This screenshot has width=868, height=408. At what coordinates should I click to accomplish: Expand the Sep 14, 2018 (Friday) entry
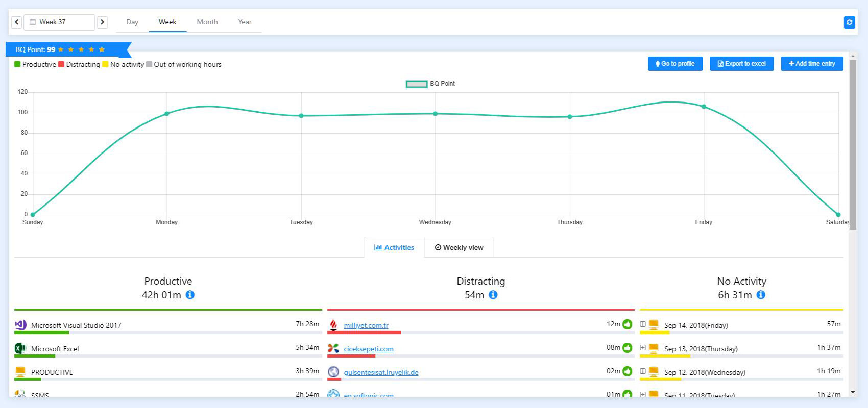click(x=643, y=324)
